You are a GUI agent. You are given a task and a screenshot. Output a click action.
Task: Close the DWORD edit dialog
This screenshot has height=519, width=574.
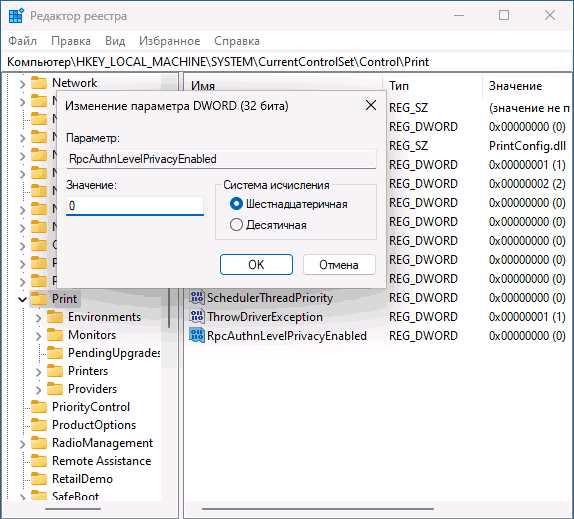pos(371,105)
